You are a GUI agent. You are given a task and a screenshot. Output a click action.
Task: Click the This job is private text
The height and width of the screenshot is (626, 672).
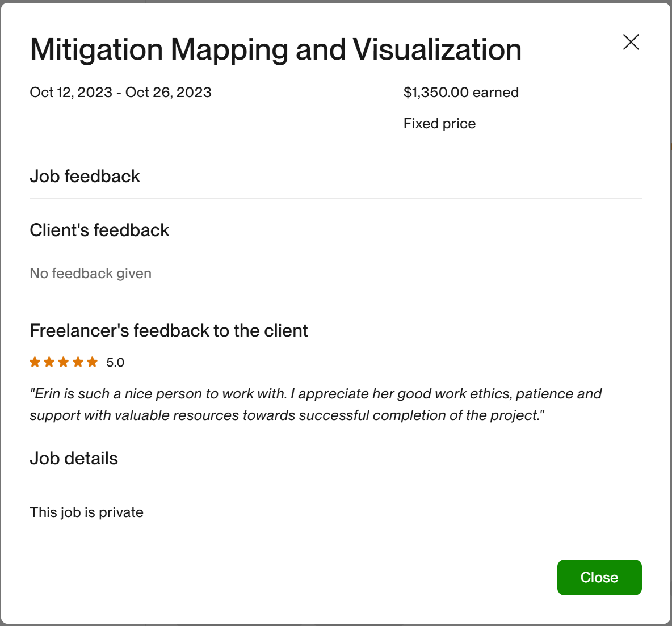[86, 512]
